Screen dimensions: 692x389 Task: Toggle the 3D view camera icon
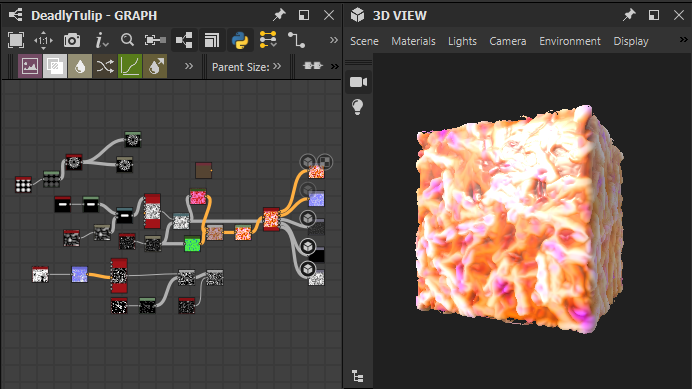(x=358, y=82)
